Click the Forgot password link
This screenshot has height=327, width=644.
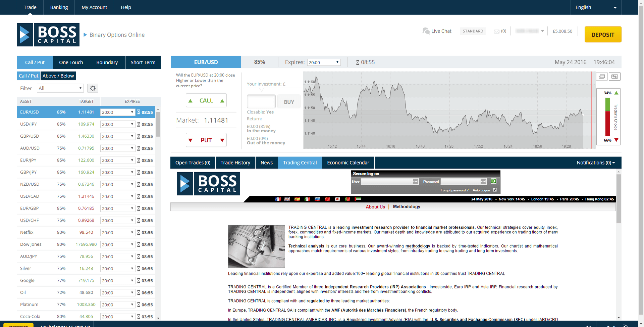454,190
